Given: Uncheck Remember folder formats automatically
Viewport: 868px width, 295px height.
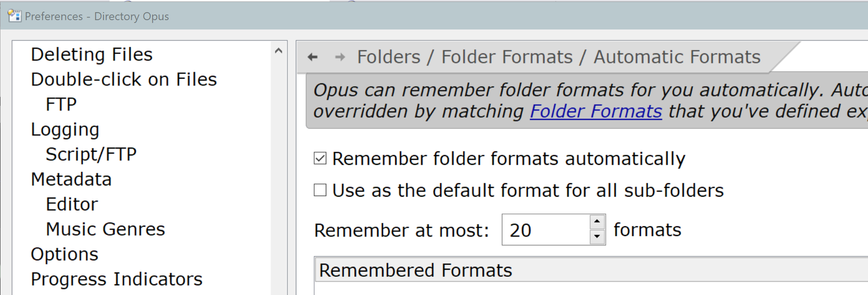Looking at the screenshot, I should tap(320, 158).
